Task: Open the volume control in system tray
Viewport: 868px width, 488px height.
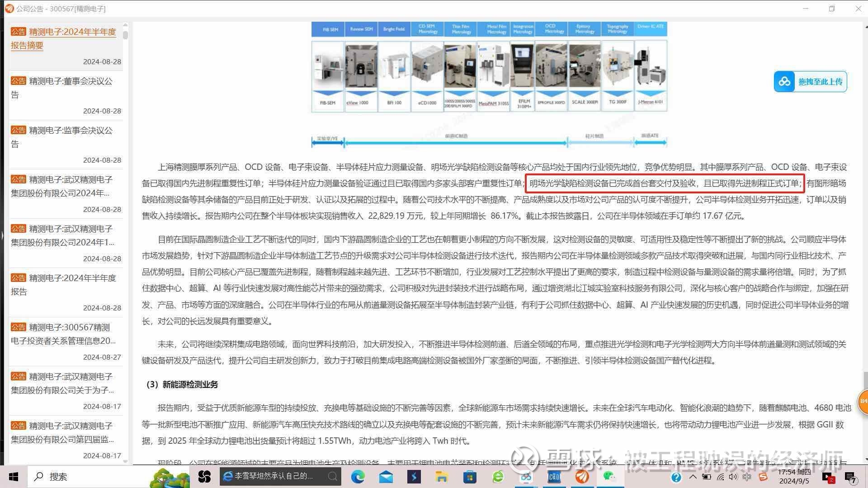Action: [x=733, y=477]
